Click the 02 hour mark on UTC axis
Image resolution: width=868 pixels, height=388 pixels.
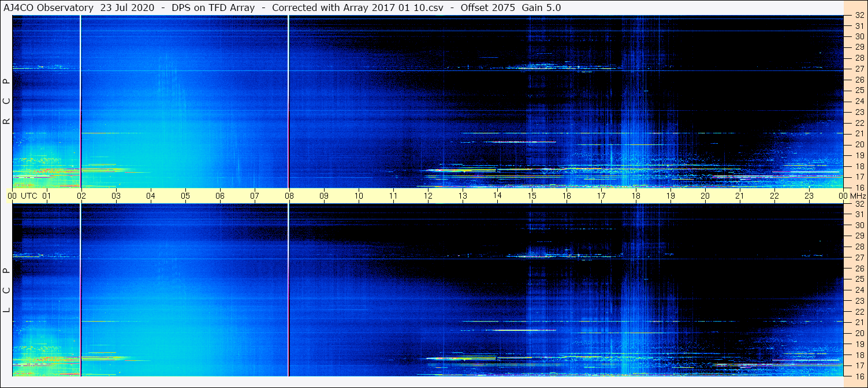coord(81,196)
